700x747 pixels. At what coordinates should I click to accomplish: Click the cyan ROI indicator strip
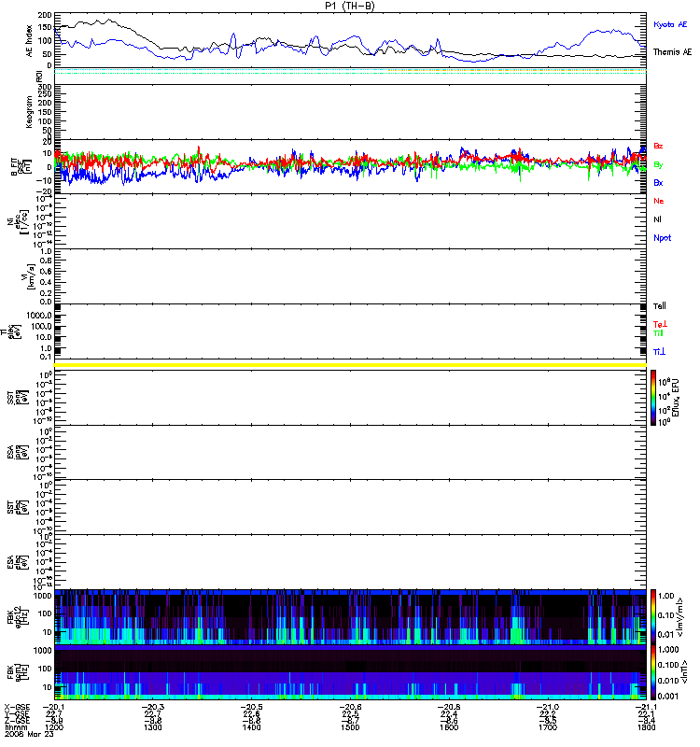[351, 71]
